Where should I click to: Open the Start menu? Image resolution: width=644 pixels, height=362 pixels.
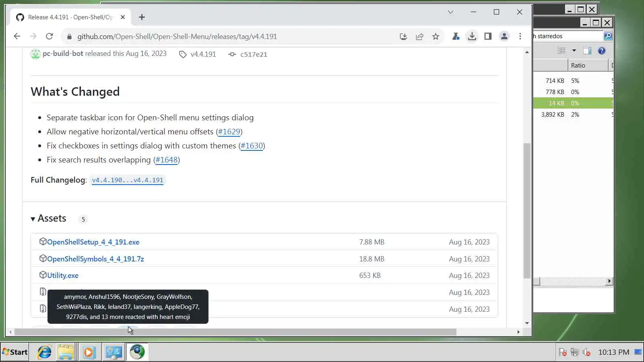15,352
